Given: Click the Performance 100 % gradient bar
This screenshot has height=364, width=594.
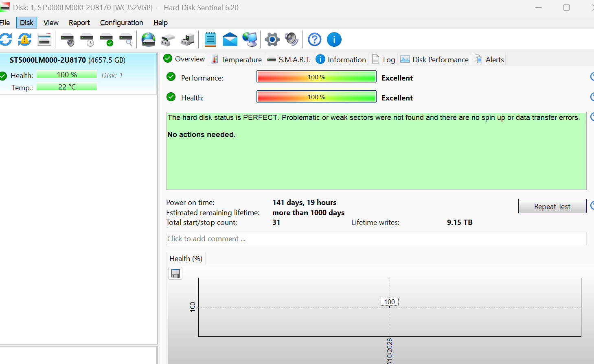Looking at the screenshot, I should [316, 77].
